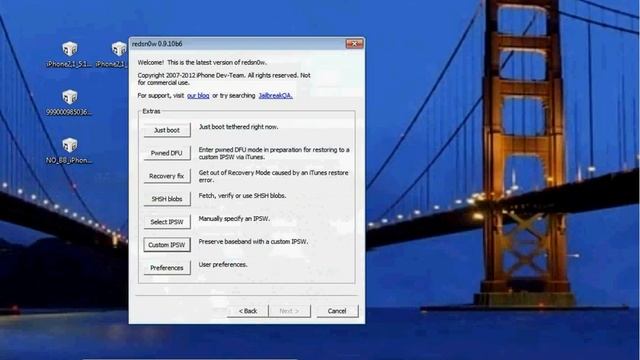Click 'Fetch, verify or use SHSH blobs.' text
Viewport: 640px width, 360px height.
(242, 196)
